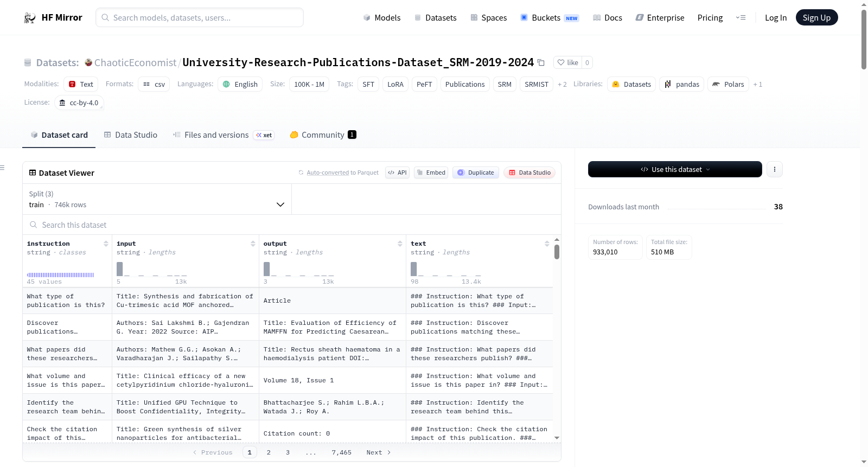
Task: Sort the output column
Action: click(x=400, y=244)
